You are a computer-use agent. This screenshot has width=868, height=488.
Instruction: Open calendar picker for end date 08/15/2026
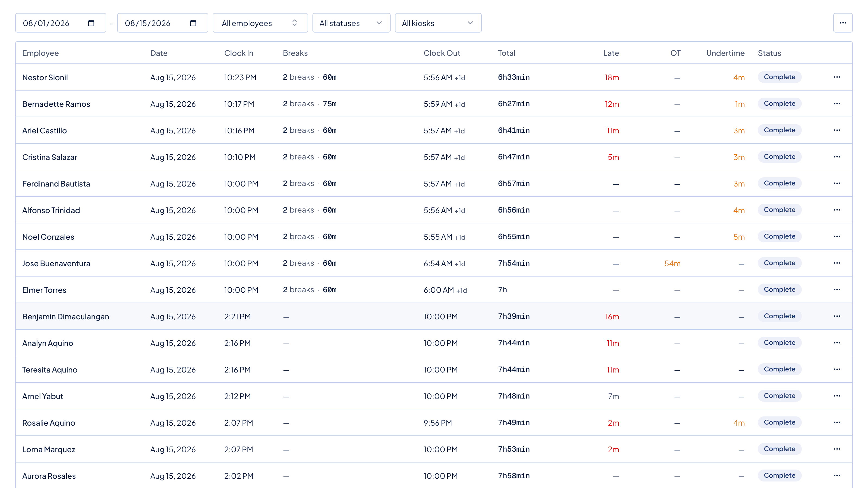[x=193, y=23]
